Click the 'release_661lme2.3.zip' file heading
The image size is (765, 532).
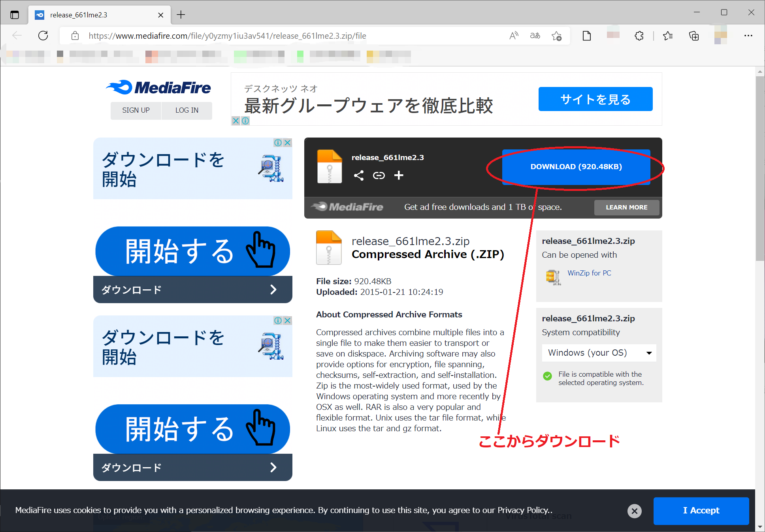(x=411, y=241)
